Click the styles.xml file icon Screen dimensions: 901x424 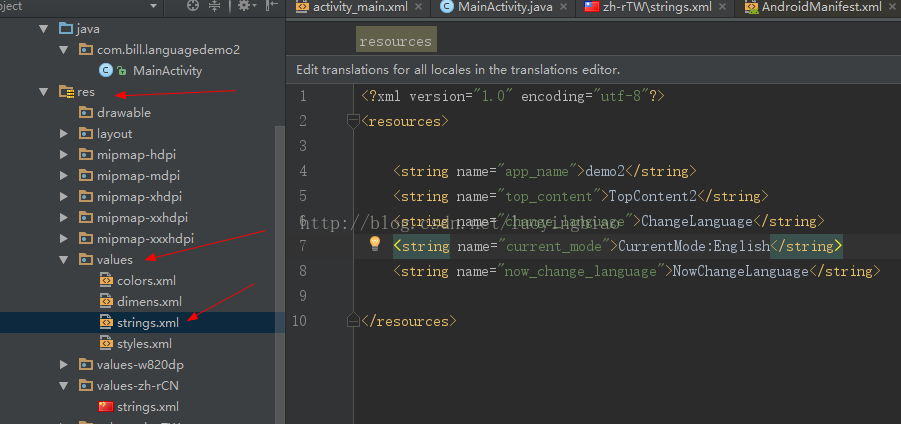[x=106, y=344]
